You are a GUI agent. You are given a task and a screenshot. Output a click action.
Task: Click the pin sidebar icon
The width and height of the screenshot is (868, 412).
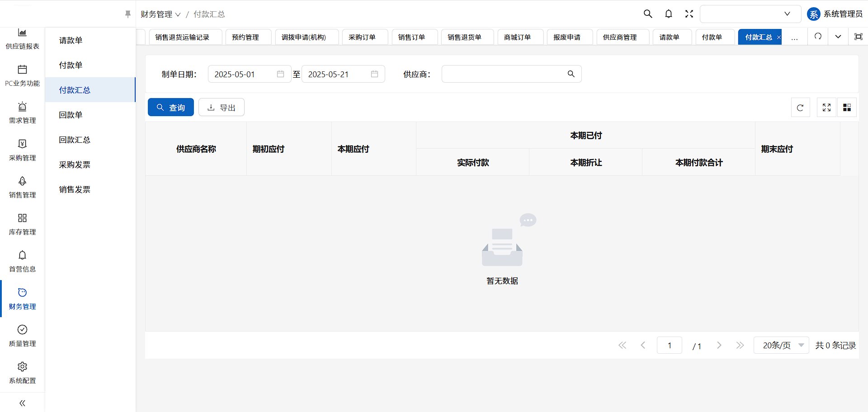(127, 14)
